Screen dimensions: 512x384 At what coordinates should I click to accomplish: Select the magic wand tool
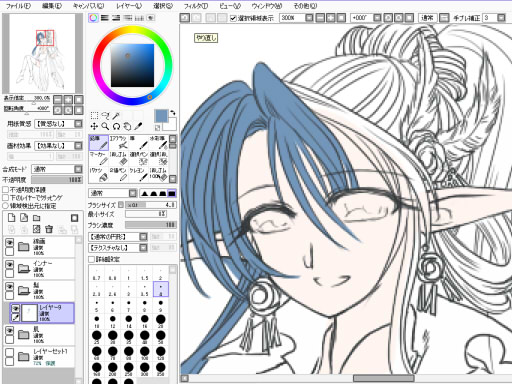coord(116,116)
